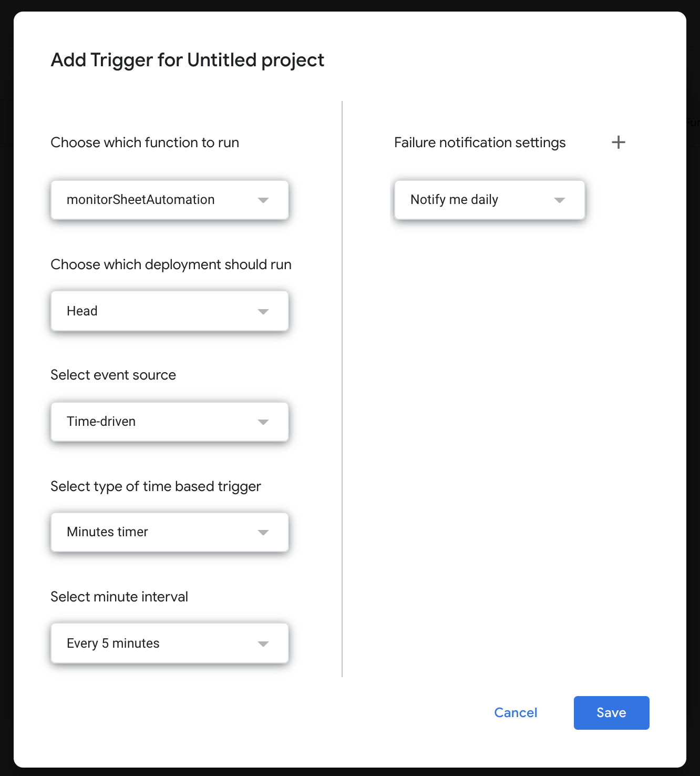
Task: Open the minute interval dropdown
Action: [x=170, y=643]
